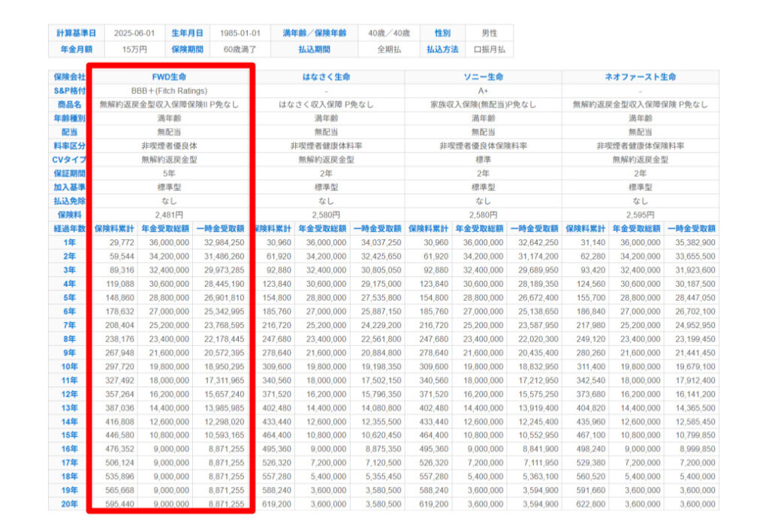Click the ソニー生命 company header

[x=483, y=77]
